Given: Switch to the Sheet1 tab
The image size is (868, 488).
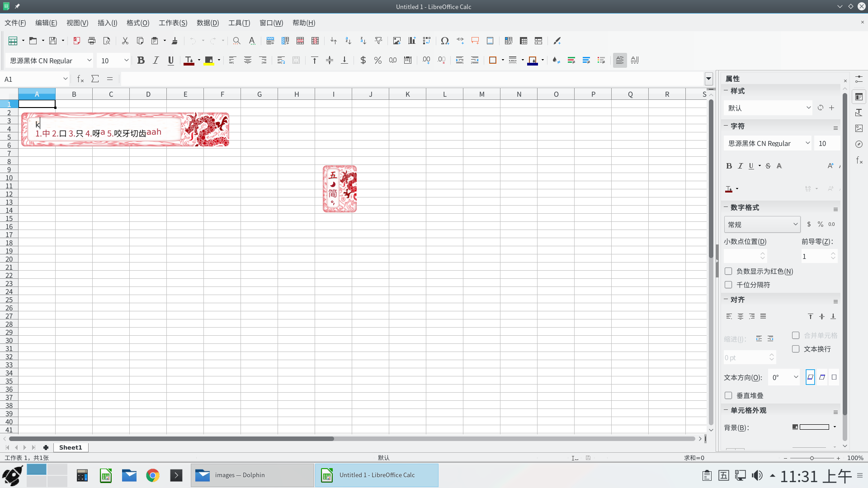Looking at the screenshot, I should coord(70,447).
